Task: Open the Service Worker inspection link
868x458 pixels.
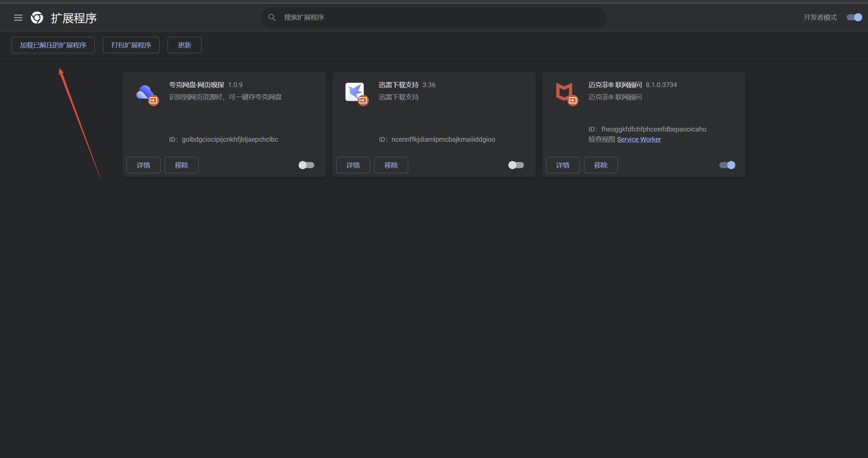Action: [639, 139]
